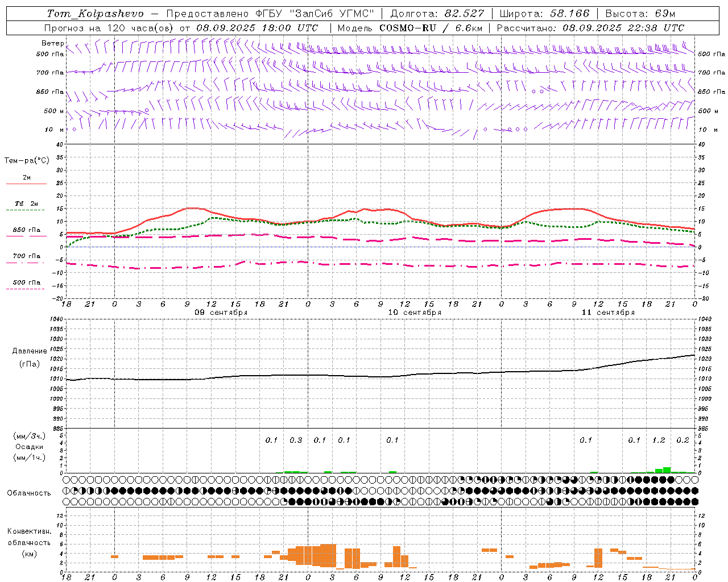Click the 'Облачность' cloud cover label

pyautogui.click(x=29, y=493)
